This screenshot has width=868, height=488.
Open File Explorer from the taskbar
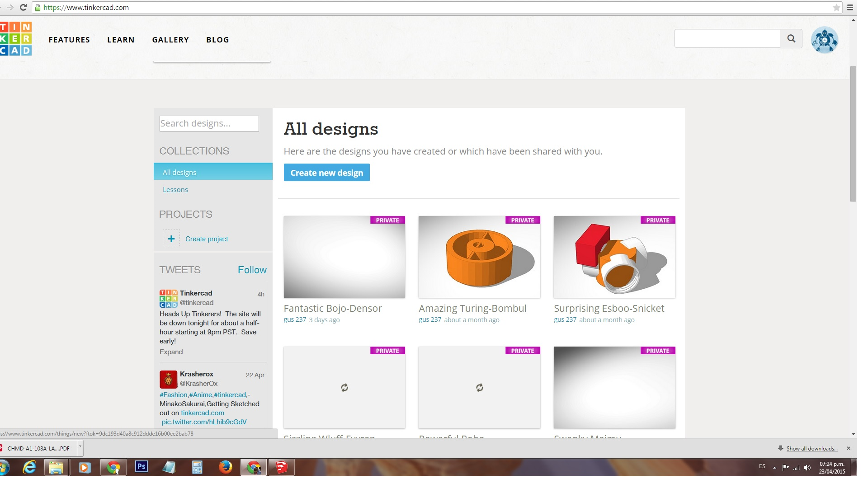[x=56, y=467]
